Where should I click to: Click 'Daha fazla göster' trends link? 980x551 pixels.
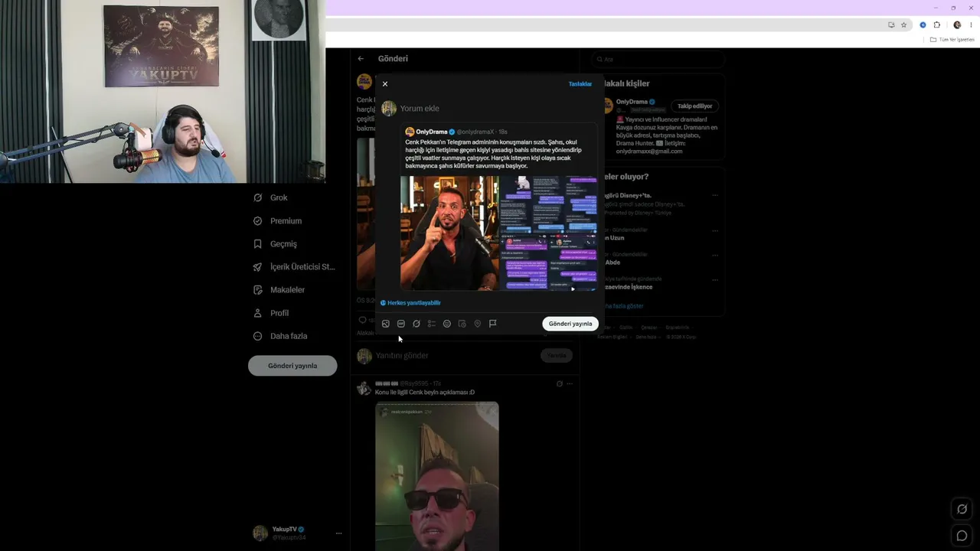(x=624, y=306)
